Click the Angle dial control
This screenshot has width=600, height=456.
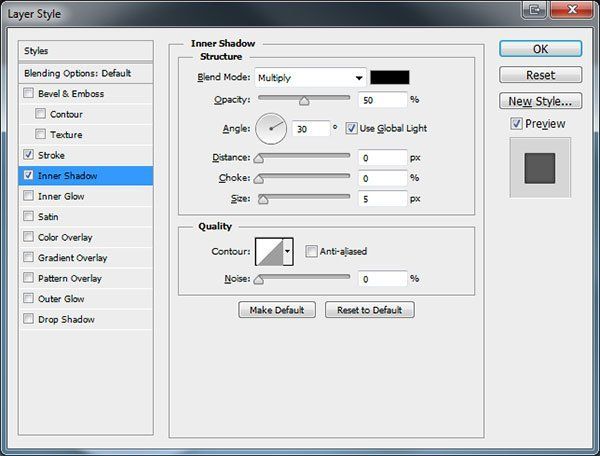[x=271, y=129]
